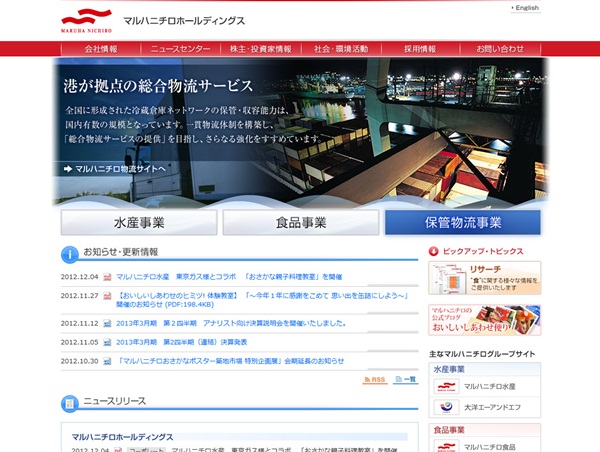Click 港が拠点の総合物流サービス banner headline
Screen dimensions: 600x452
click(x=158, y=86)
